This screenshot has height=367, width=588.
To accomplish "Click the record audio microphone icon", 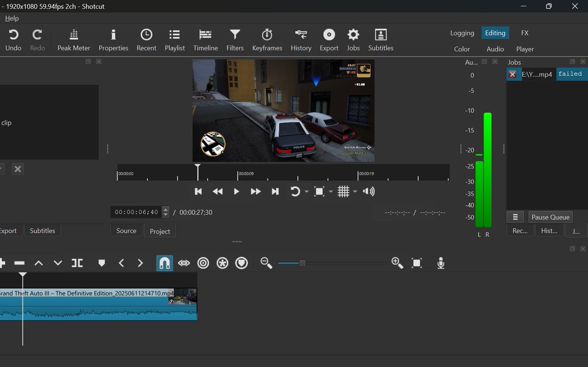I will click(441, 263).
